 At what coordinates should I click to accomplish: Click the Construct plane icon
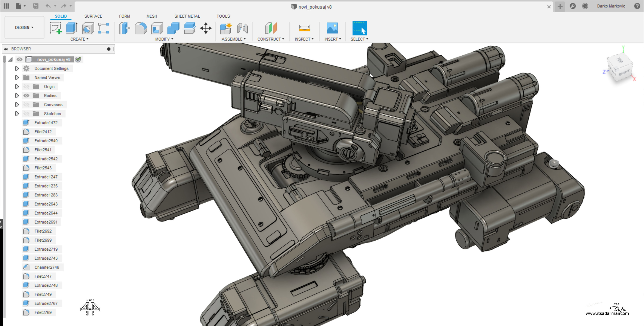coord(271,28)
